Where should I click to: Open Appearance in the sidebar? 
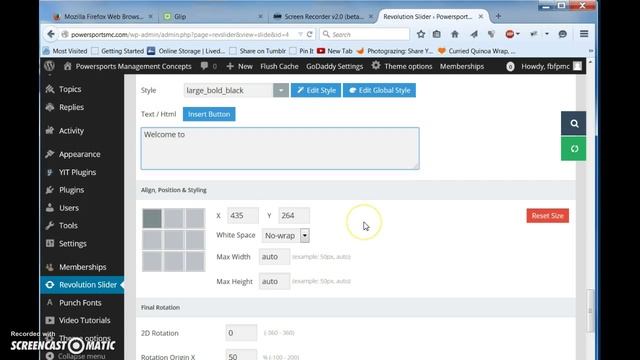(80, 154)
